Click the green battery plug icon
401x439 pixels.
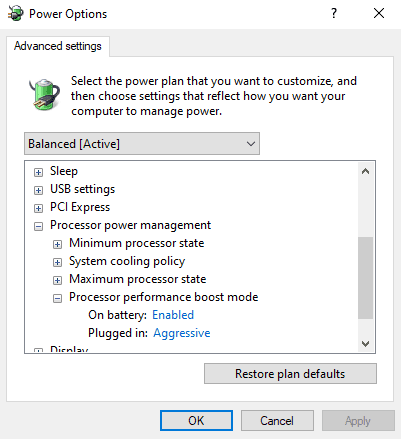(x=44, y=94)
